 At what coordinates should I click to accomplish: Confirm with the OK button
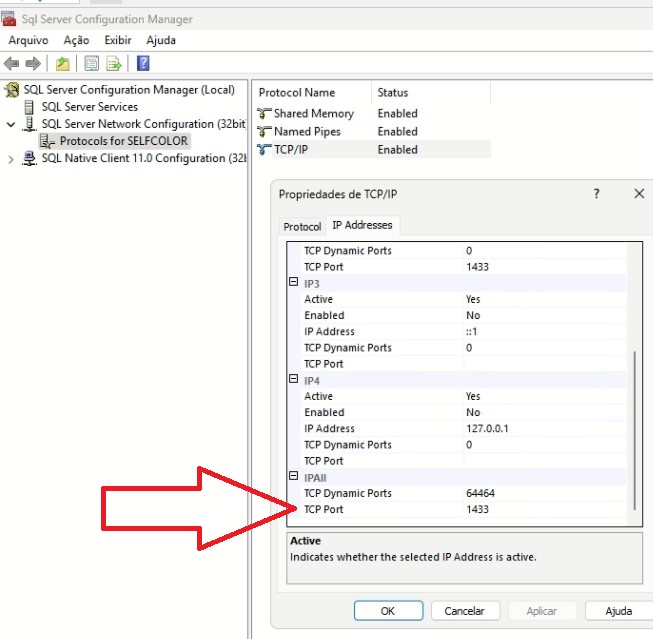coord(388,611)
